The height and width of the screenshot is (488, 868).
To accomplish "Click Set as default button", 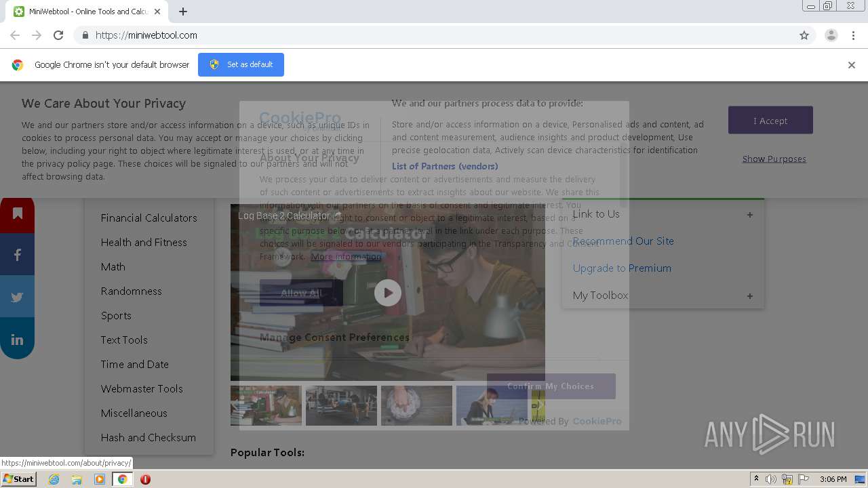I will click(x=241, y=64).
